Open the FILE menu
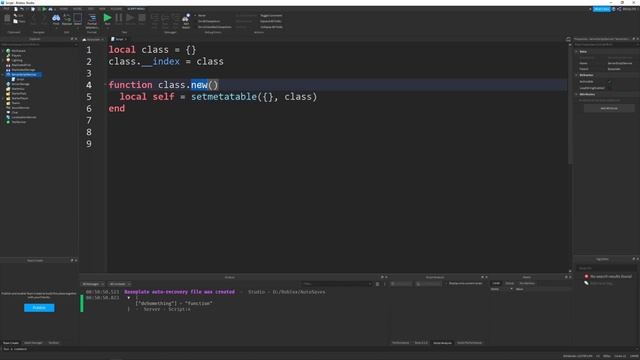The image size is (640, 360). (x=7, y=9)
